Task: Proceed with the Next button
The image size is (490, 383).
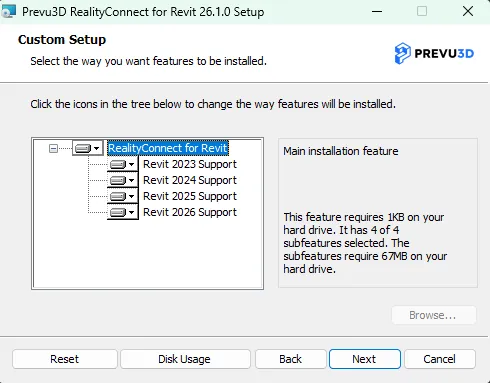Action: [x=365, y=359]
